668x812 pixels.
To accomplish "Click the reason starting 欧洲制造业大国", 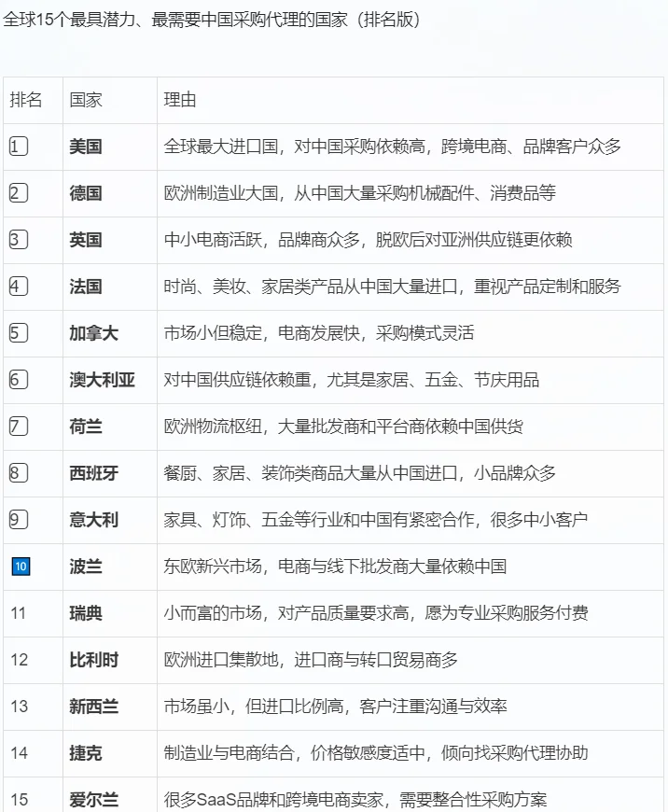I will click(x=360, y=193).
